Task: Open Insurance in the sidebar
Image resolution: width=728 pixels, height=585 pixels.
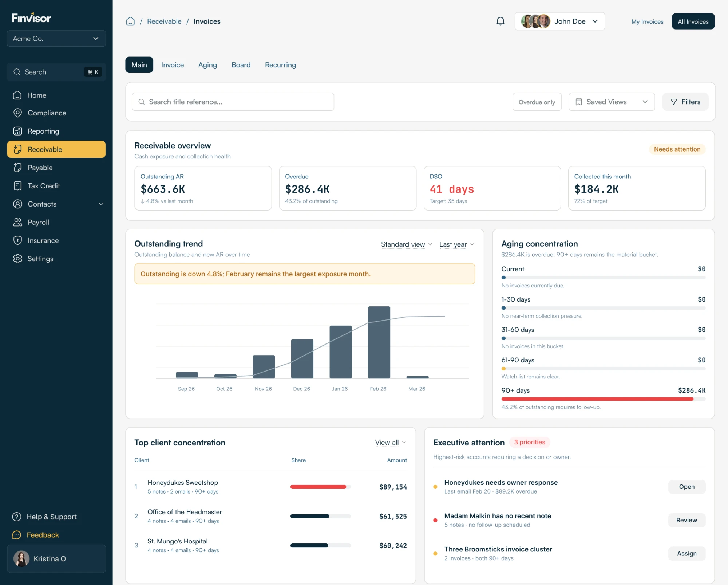Action: tap(56, 240)
